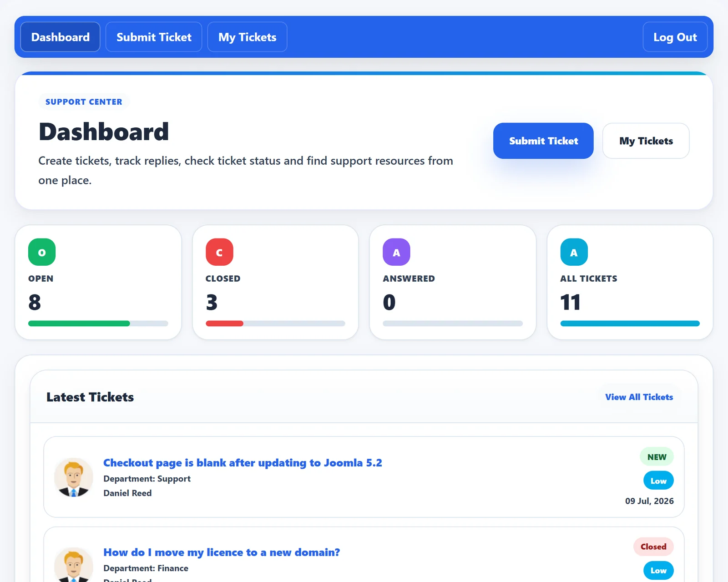Screen dimensions: 728x582
Task: Click the Low priority badge on Checkout ticket
Action: (658, 481)
